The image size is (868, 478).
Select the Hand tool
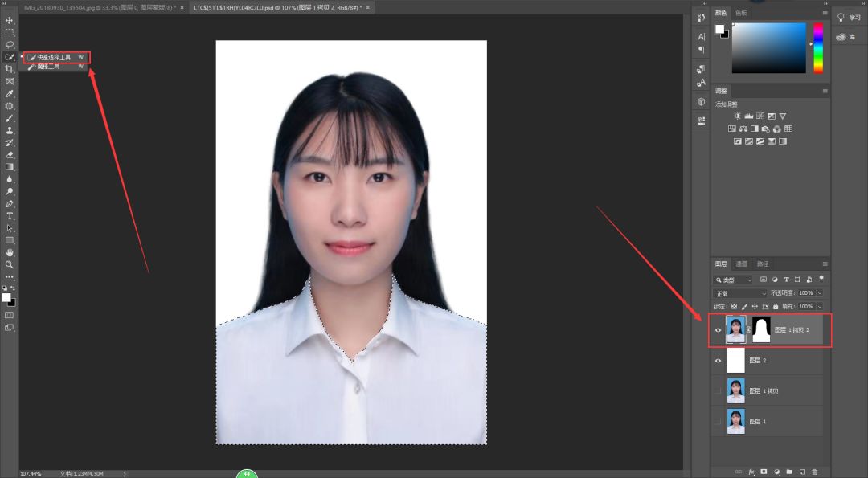pos(10,252)
